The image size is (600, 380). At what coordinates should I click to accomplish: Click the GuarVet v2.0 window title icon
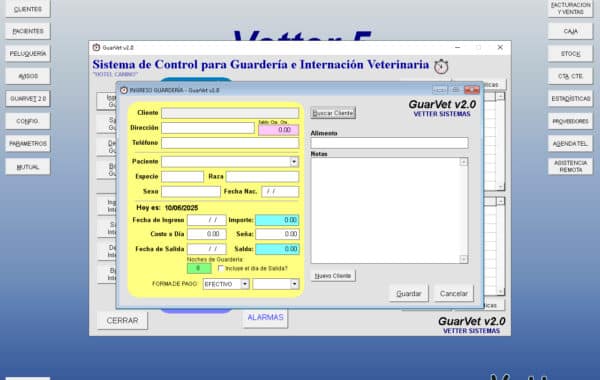[96, 47]
